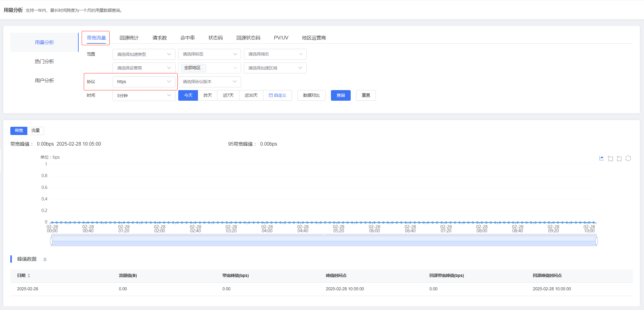
Task: Go to the 回源状态码 tab
Action: coord(248,38)
